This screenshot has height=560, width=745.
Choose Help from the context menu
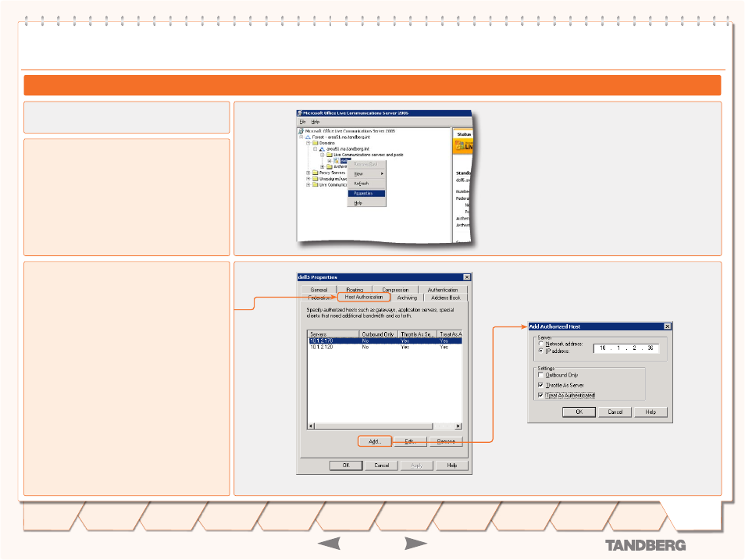click(366, 203)
